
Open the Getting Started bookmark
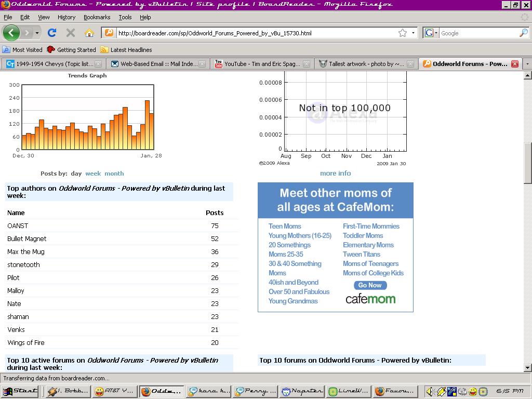[71, 50]
